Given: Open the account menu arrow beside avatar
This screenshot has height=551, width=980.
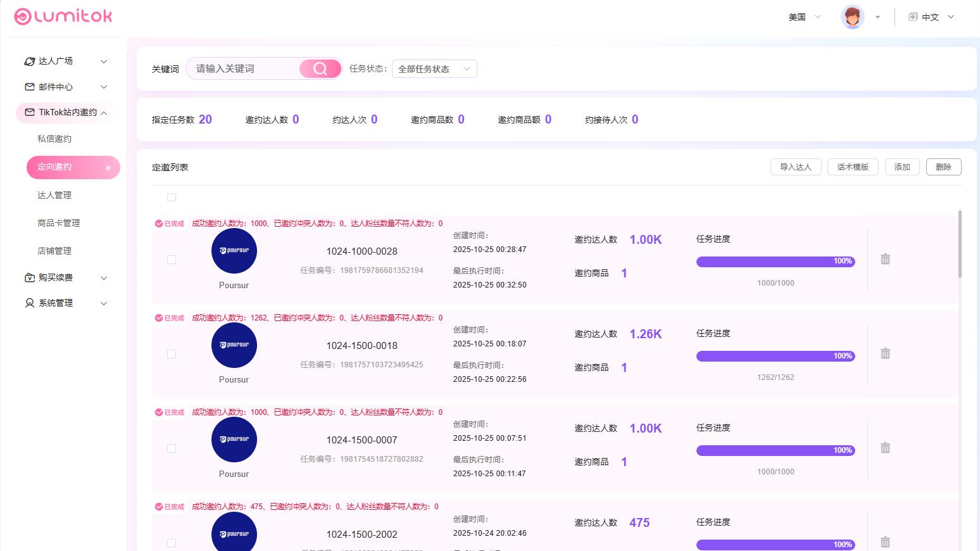Looking at the screenshot, I should click(x=877, y=18).
